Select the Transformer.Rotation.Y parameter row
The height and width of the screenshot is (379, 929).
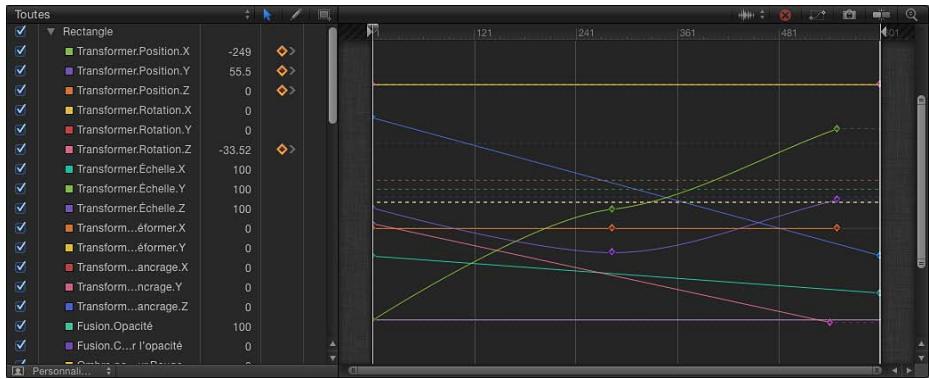pyautogui.click(x=172, y=130)
